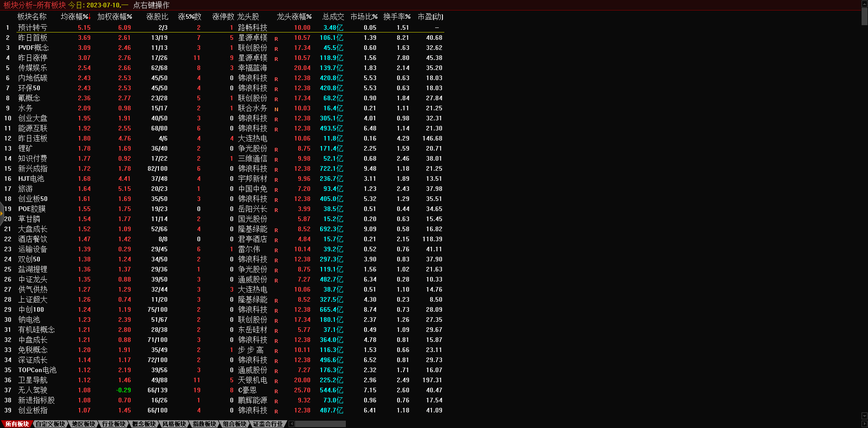Click the vertical scrollbar down arrow
The image size is (868, 428).
click(x=864, y=416)
